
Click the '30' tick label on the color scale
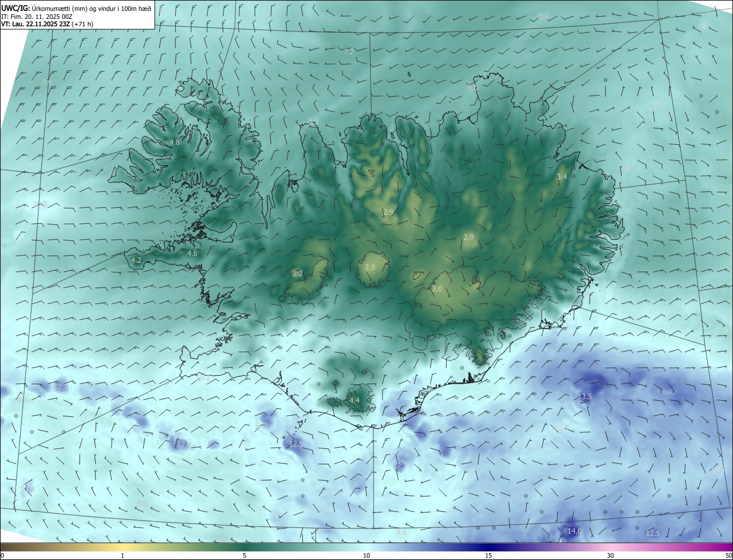click(x=610, y=555)
